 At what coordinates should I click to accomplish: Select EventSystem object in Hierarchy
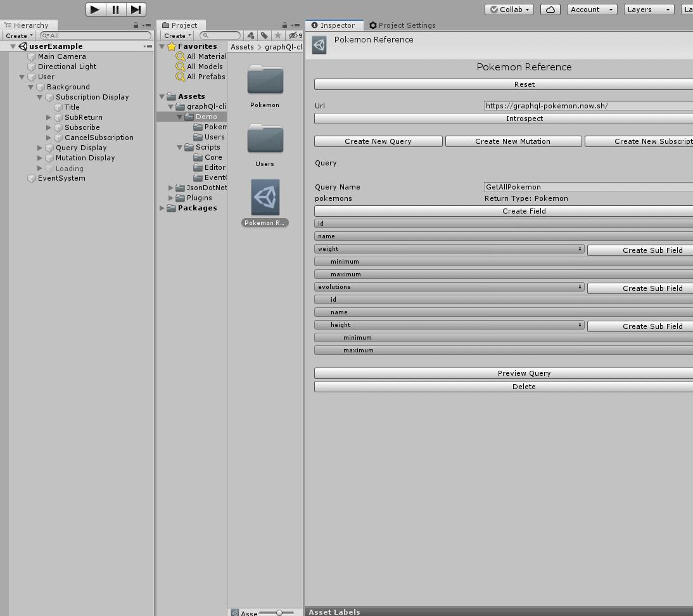pyautogui.click(x=61, y=178)
